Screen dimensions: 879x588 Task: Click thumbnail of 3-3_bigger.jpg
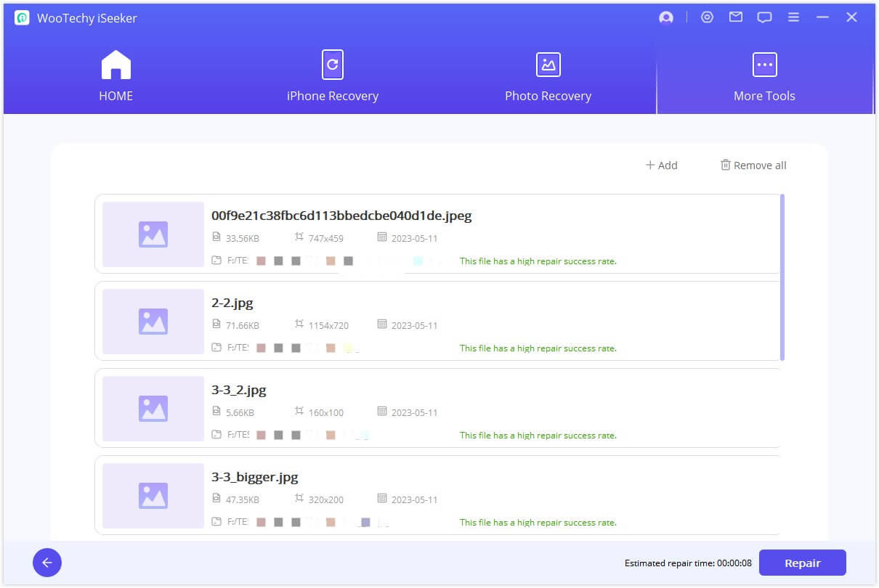153,496
